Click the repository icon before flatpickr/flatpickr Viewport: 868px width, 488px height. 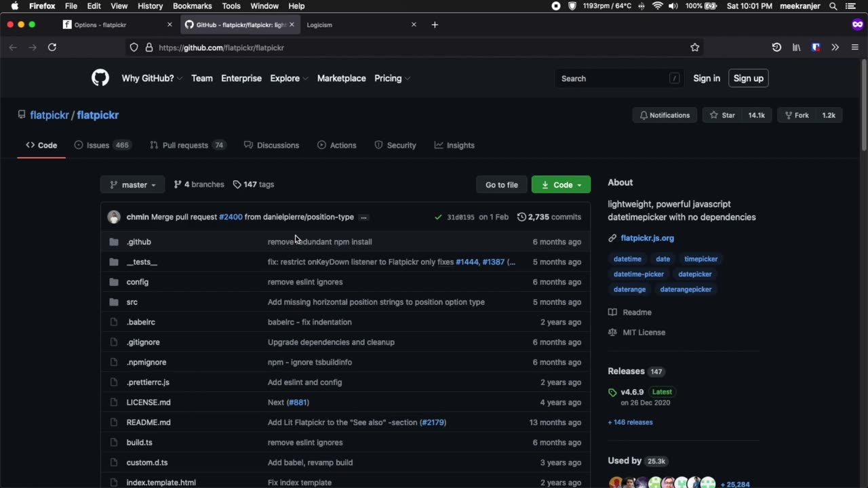pos(22,115)
